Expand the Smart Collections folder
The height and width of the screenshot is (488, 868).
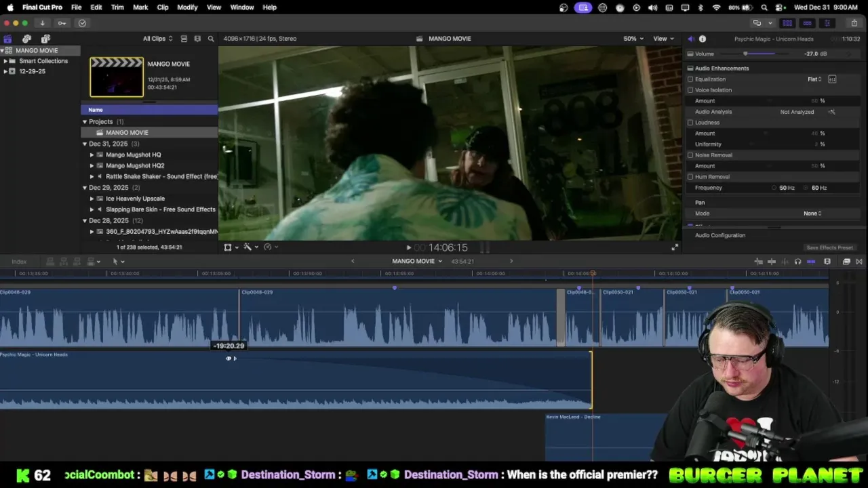pyautogui.click(x=5, y=61)
